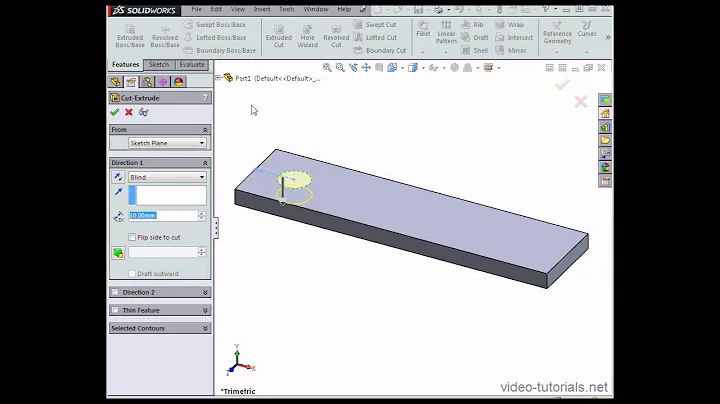
Task: Confirm with the viewport corner checkmark
Action: tap(562, 84)
